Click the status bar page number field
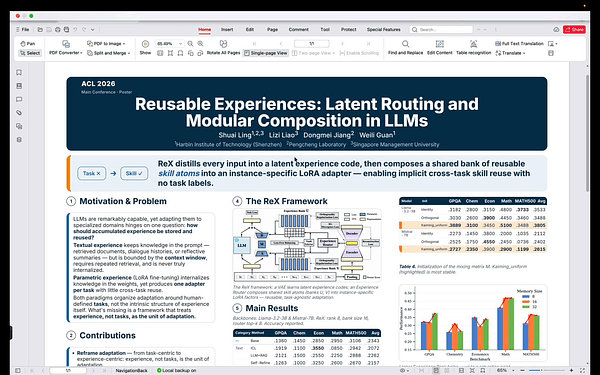This screenshot has width=600, height=375. pyautogui.click(x=68, y=370)
